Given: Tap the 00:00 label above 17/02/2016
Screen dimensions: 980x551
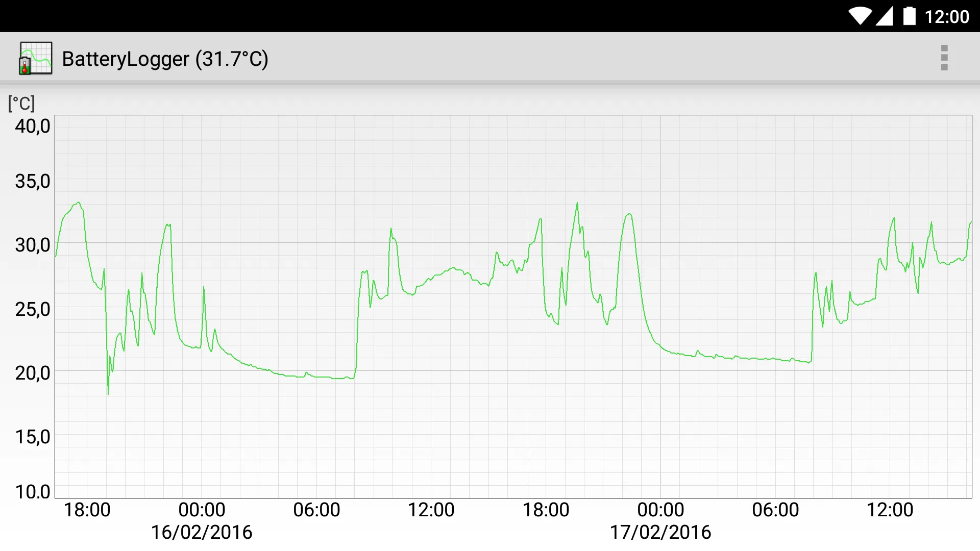Looking at the screenshot, I should 660,510.
